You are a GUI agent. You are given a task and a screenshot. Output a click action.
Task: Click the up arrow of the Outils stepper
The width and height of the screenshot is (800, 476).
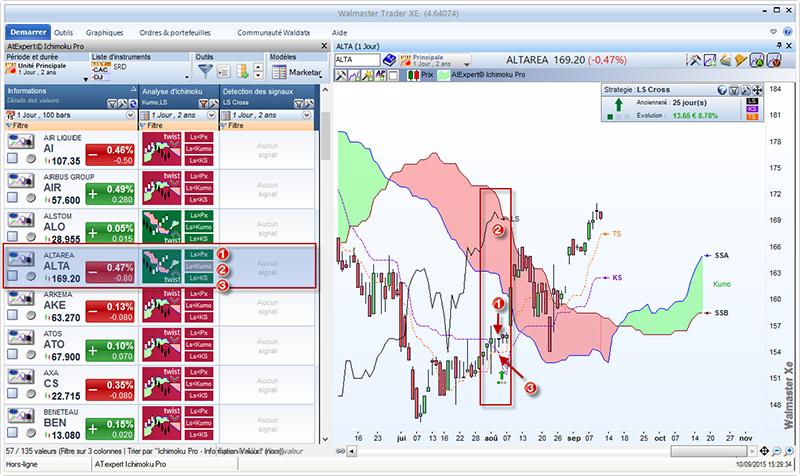258,68
